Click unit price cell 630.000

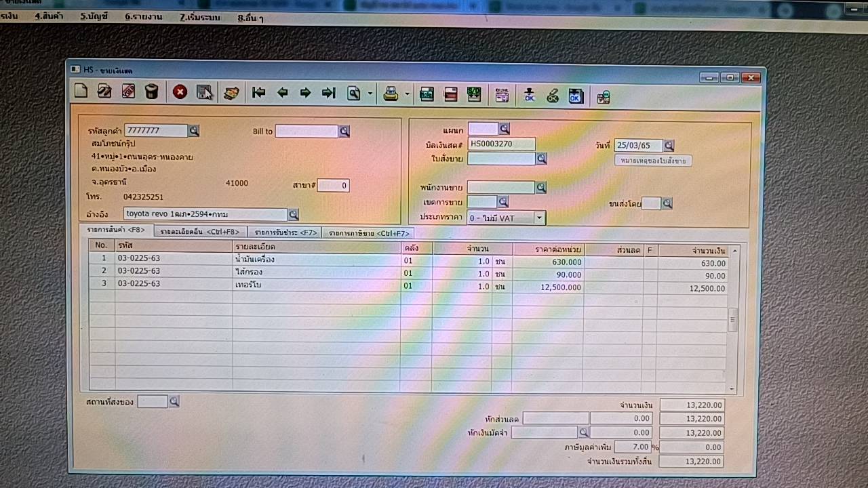548,262
